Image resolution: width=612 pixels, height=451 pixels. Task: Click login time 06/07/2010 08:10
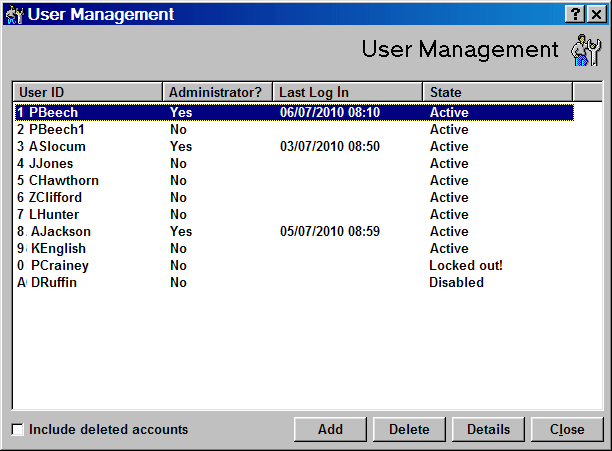[330, 112]
